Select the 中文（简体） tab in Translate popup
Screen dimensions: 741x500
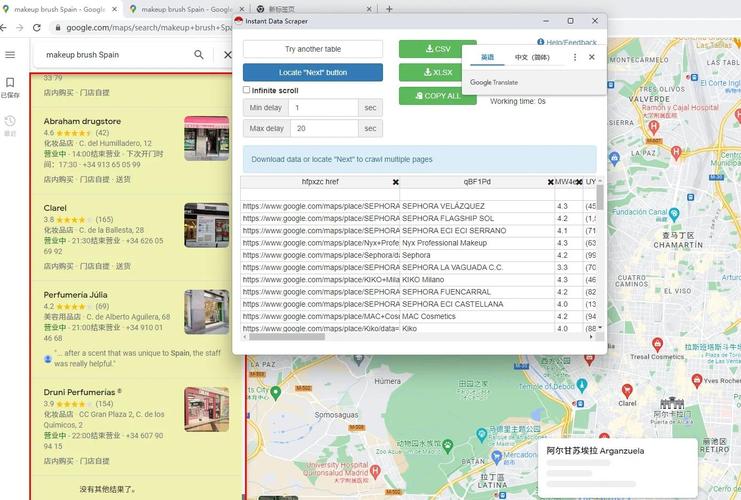point(532,57)
